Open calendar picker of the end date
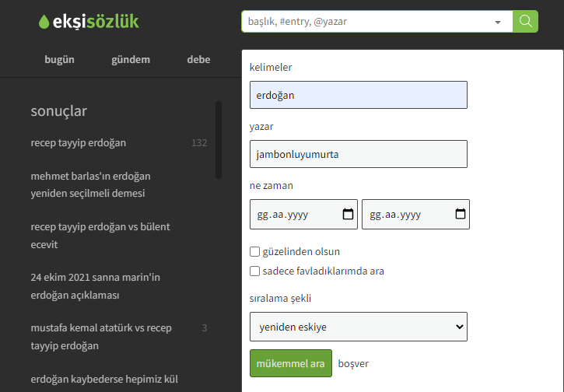Viewport: 564px width, 392px height. coord(461,214)
